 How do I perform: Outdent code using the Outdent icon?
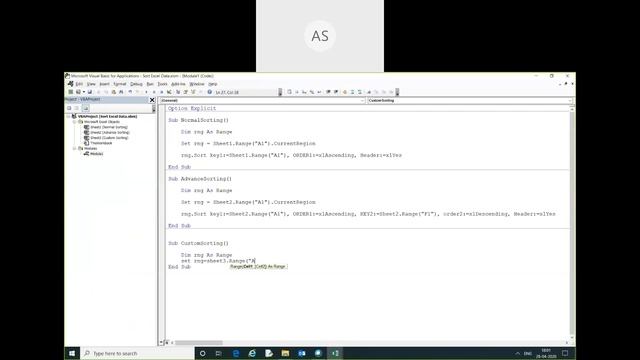[x=336, y=92]
